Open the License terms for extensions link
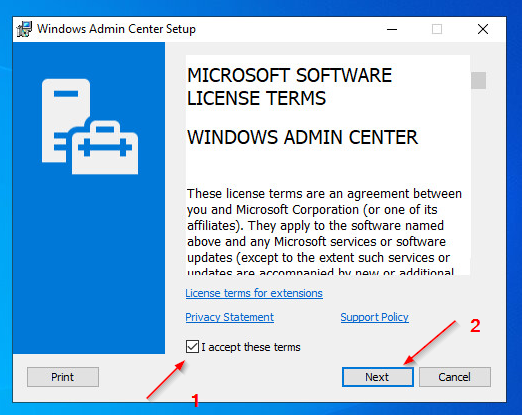522x415 pixels. pyautogui.click(x=254, y=293)
